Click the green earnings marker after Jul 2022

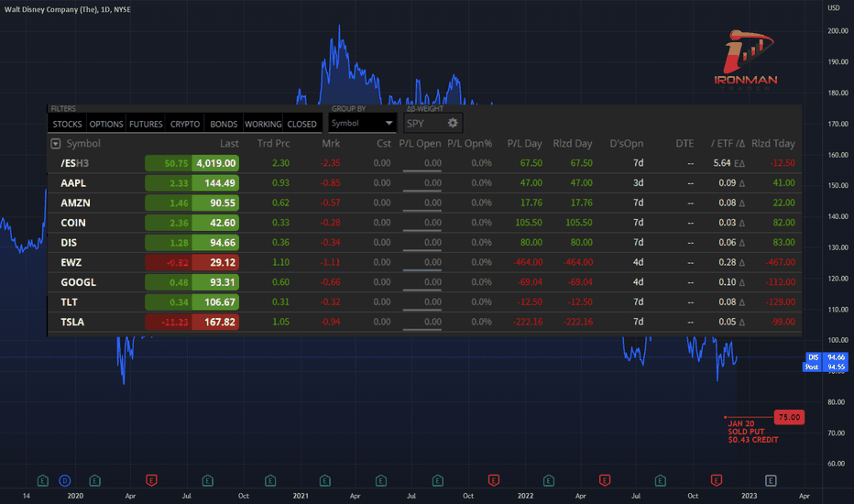(660, 480)
